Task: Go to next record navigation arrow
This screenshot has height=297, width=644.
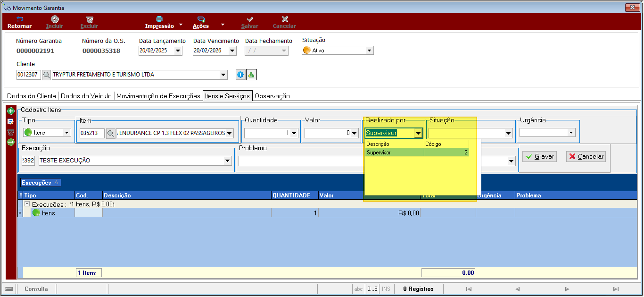Action: [567, 289]
